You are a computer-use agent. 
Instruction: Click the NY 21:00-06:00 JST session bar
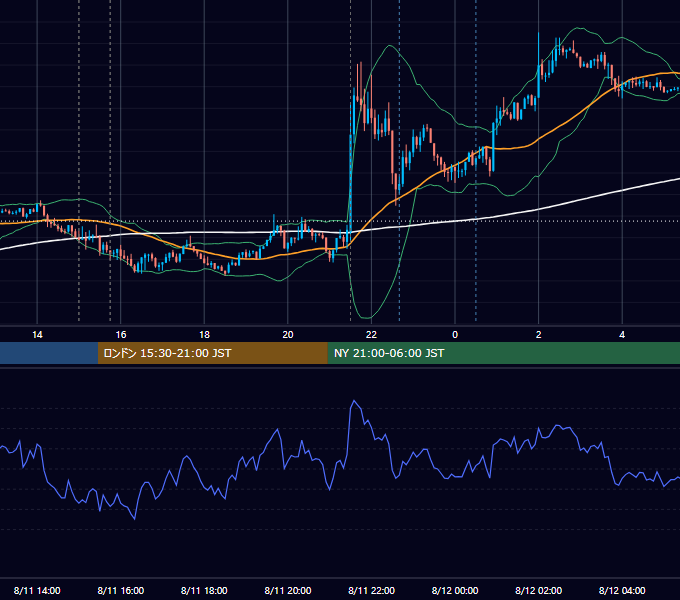[503, 353]
